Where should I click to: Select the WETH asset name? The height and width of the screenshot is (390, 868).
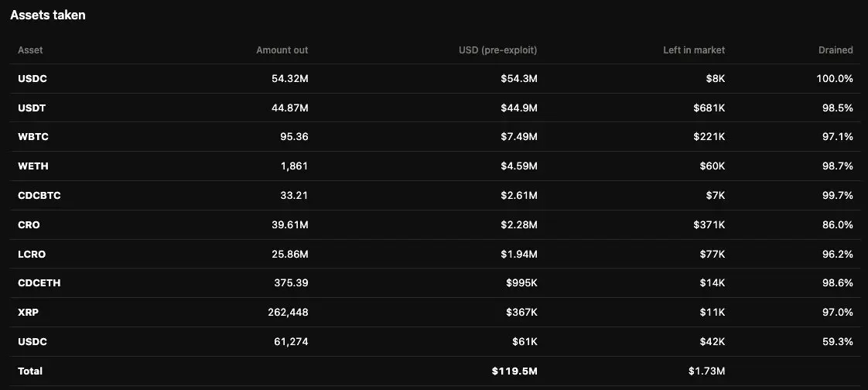[32, 166]
